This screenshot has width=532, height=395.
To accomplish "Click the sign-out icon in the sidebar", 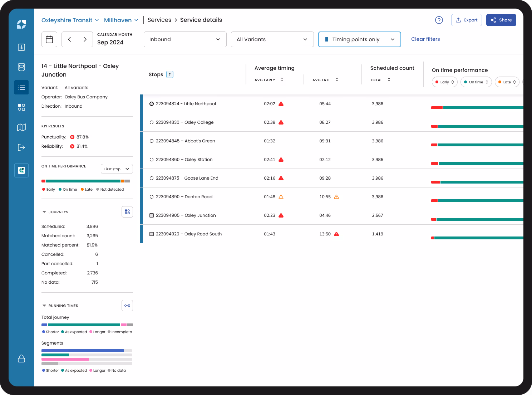I will click(x=21, y=147).
